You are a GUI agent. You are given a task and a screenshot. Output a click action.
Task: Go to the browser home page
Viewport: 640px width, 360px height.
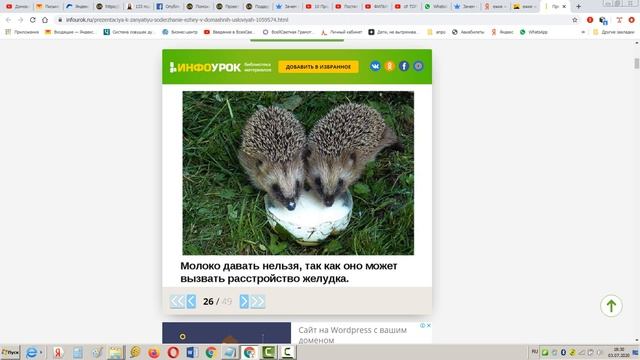point(45,20)
